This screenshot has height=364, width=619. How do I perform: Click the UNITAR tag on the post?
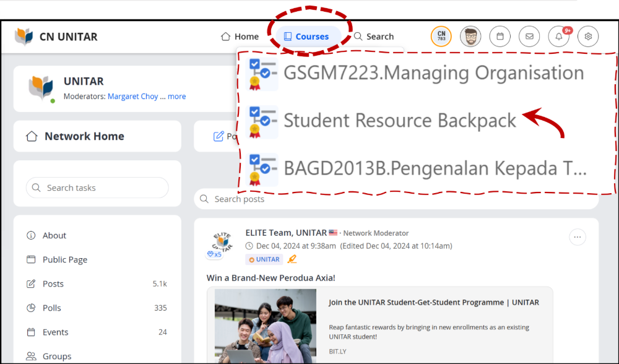click(x=264, y=259)
